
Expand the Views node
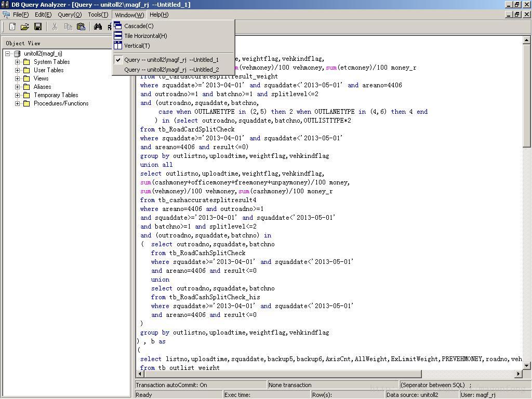[x=17, y=78]
